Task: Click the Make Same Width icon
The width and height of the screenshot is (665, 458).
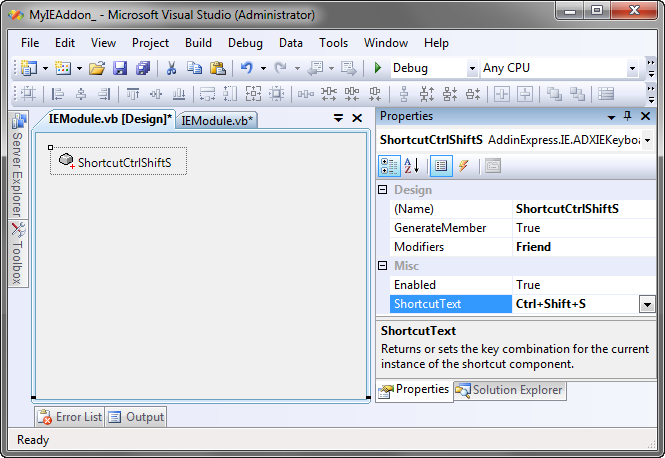Action: tap(207, 94)
